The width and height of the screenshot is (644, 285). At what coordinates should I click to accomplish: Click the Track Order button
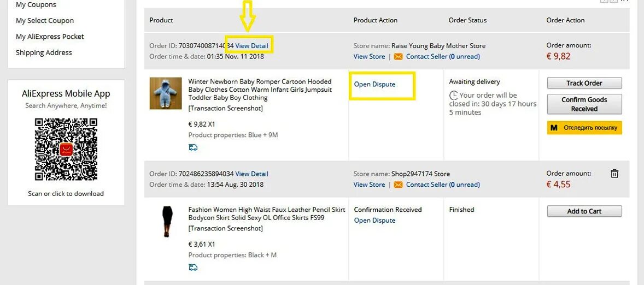(584, 83)
